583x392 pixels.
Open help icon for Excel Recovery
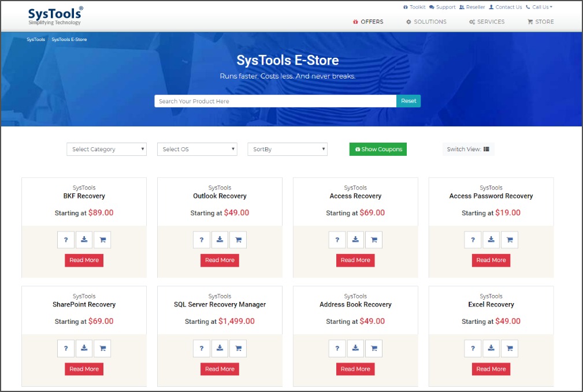[x=473, y=349]
